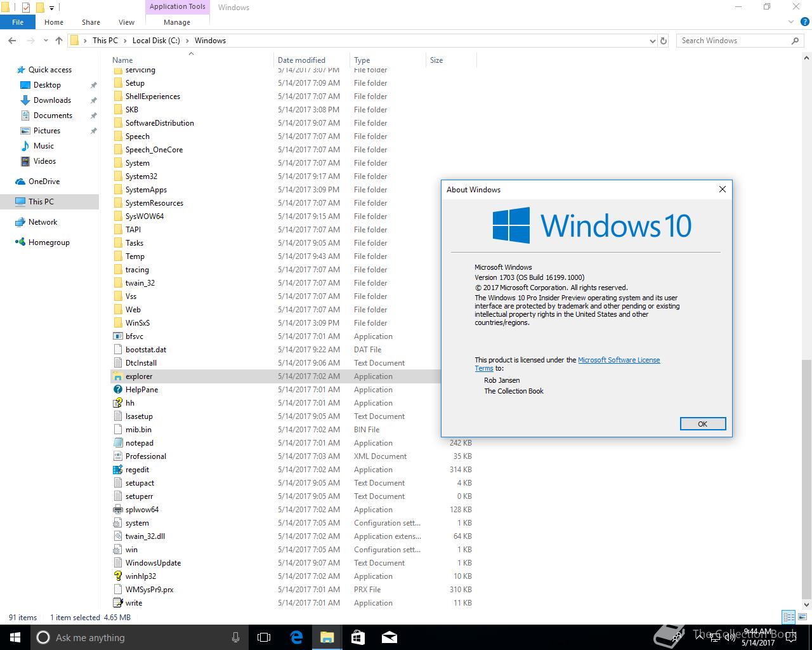This screenshot has height=650, width=812.
Task: Open the Quick Access Toolbar customize dropdown
Action: [52, 8]
